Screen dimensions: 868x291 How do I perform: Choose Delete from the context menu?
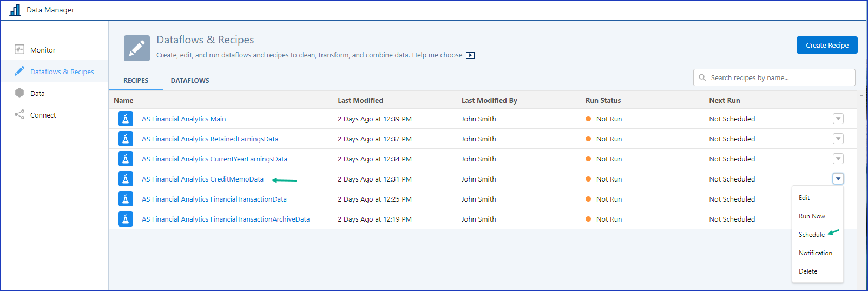[x=808, y=271]
